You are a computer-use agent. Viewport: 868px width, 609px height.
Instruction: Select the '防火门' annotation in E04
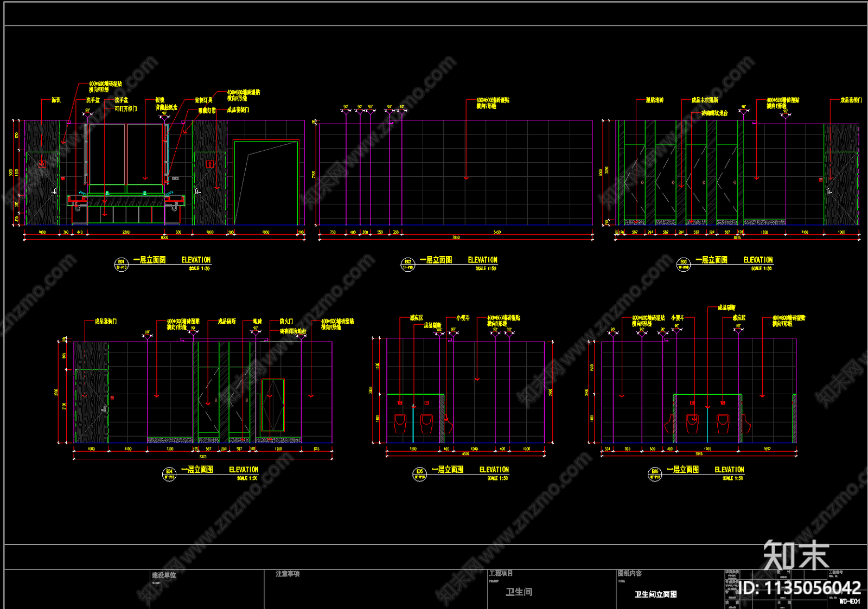coord(286,322)
